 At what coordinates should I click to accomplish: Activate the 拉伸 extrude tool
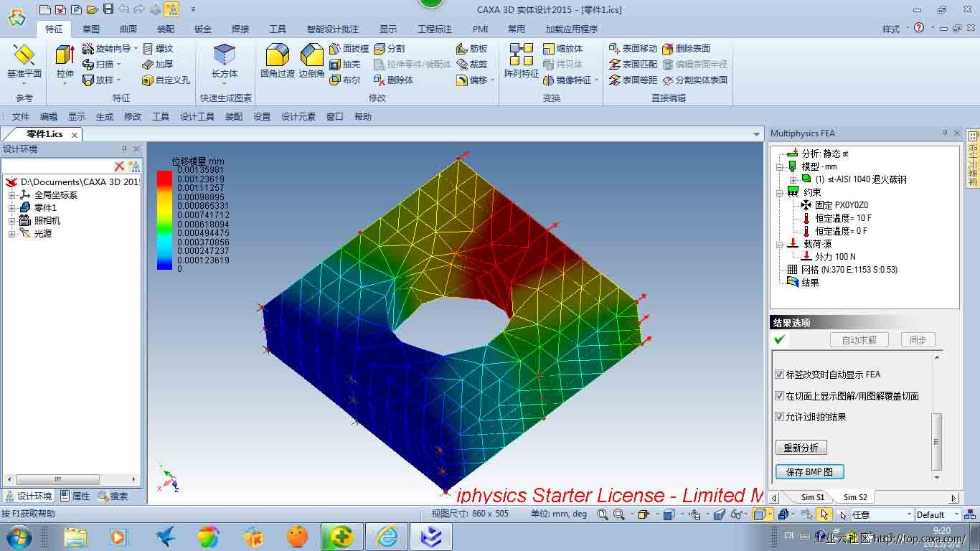point(65,63)
